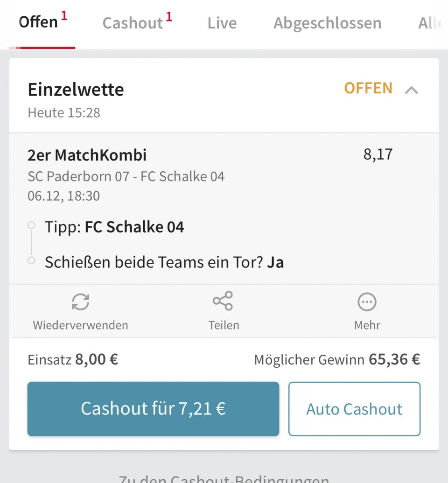Open the Mehr three-dots icon

367,302
